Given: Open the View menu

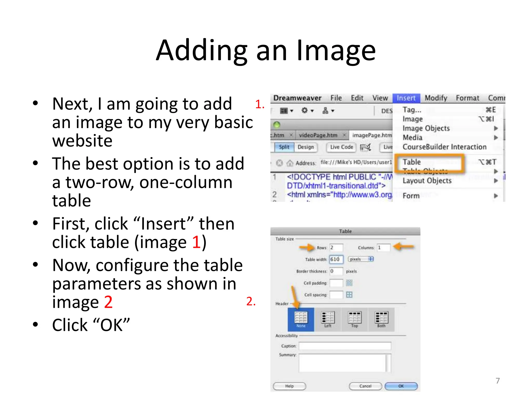Looking at the screenshot, I should 380,98.
